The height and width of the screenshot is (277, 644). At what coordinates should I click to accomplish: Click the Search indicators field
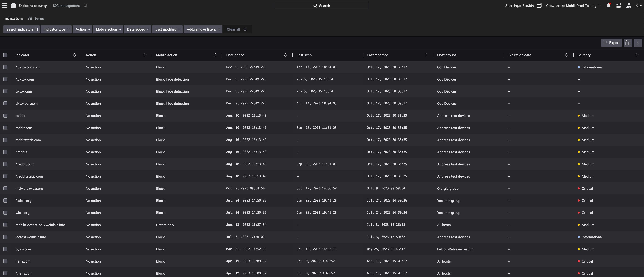[x=22, y=29]
